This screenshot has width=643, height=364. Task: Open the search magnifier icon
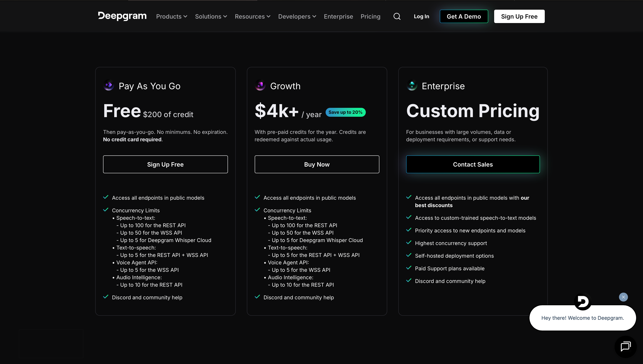[397, 17]
